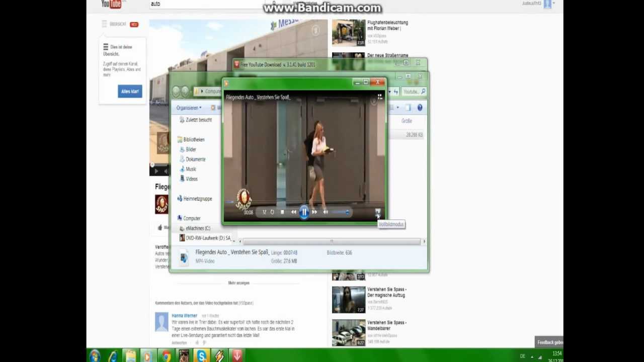Open Der neue Straßenname video link

[387, 55]
